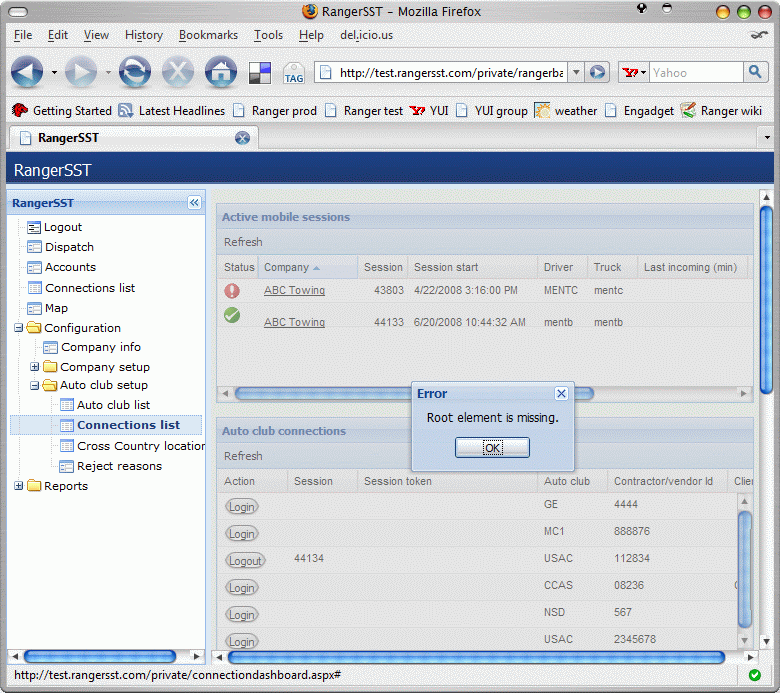The width and height of the screenshot is (780, 693).
Task: Open the History menu
Action: (144, 35)
